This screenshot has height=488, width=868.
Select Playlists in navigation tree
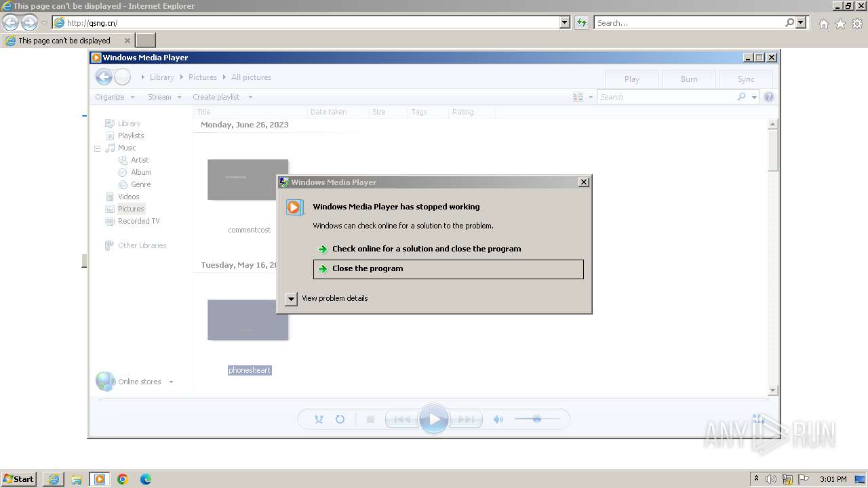[131, 136]
